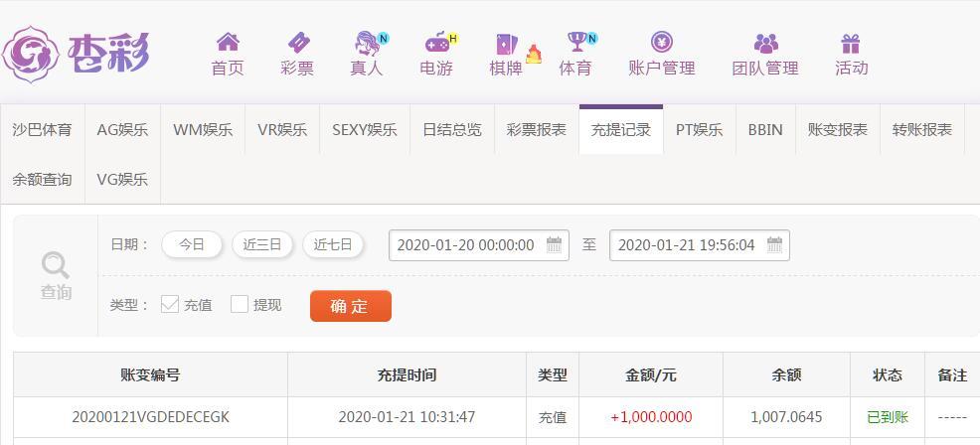Click the 今日 date filter button
This screenshot has width=980, height=445.
click(x=192, y=244)
